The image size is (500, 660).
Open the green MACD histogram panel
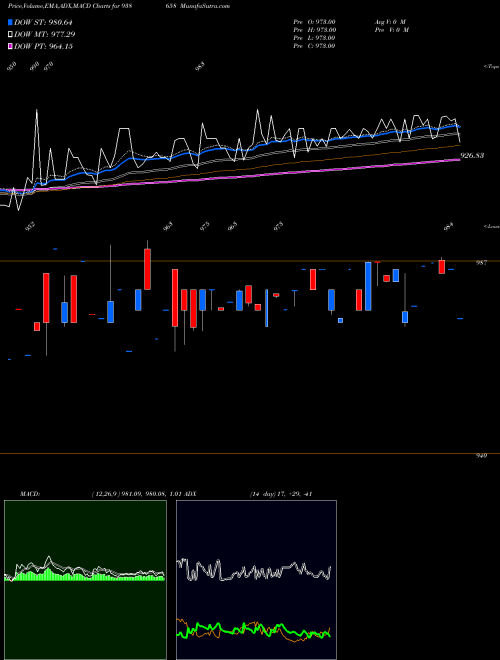tap(85, 580)
